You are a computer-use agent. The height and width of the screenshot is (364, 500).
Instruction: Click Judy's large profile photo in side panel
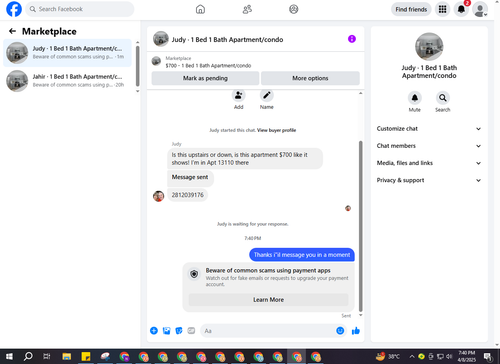(x=429, y=47)
